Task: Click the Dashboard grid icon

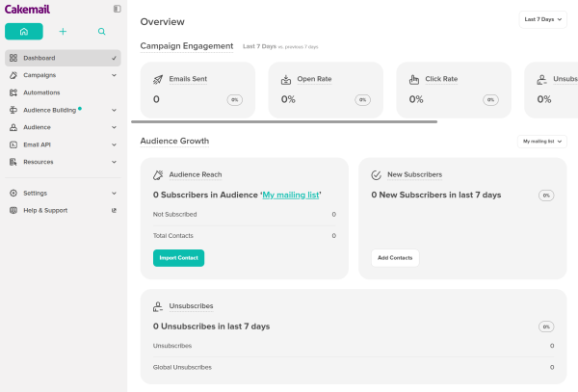Action: (13, 58)
